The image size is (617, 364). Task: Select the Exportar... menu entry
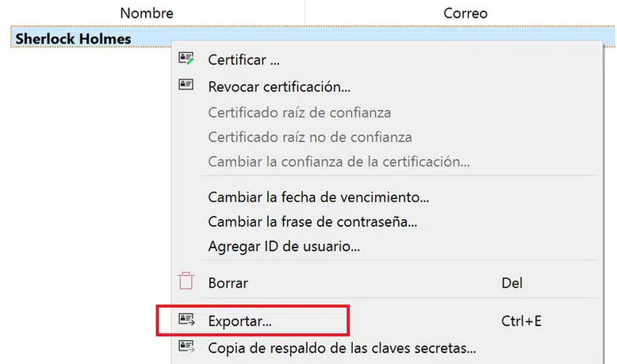(387, 321)
